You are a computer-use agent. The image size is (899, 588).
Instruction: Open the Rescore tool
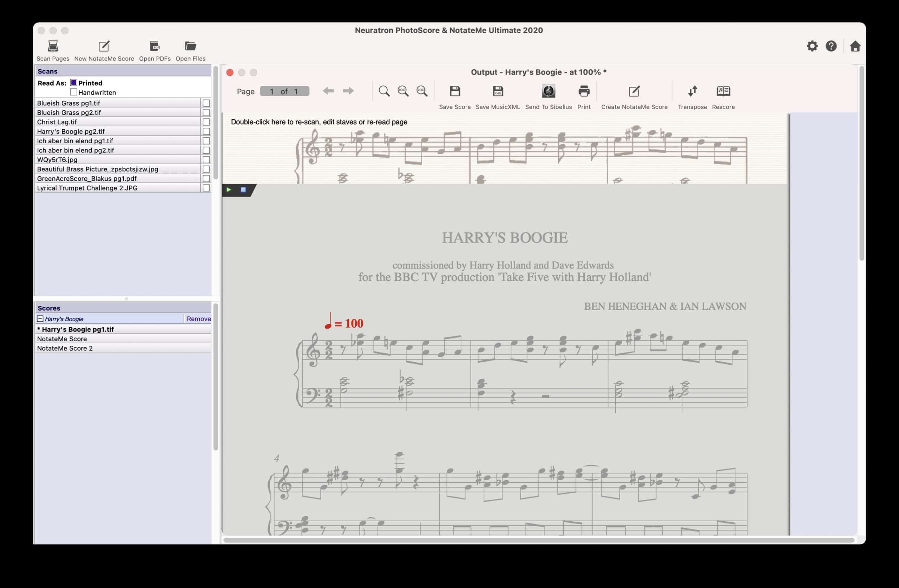tap(723, 97)
